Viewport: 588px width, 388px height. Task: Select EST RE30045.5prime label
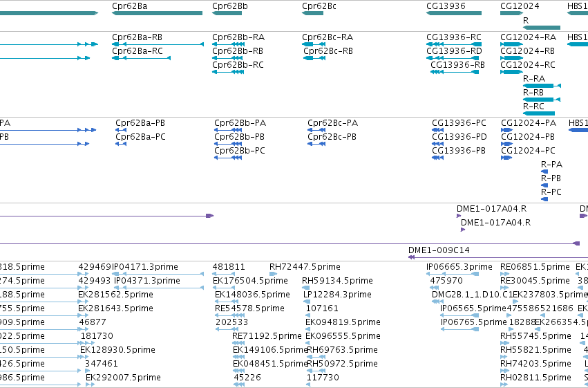[535, 281]
